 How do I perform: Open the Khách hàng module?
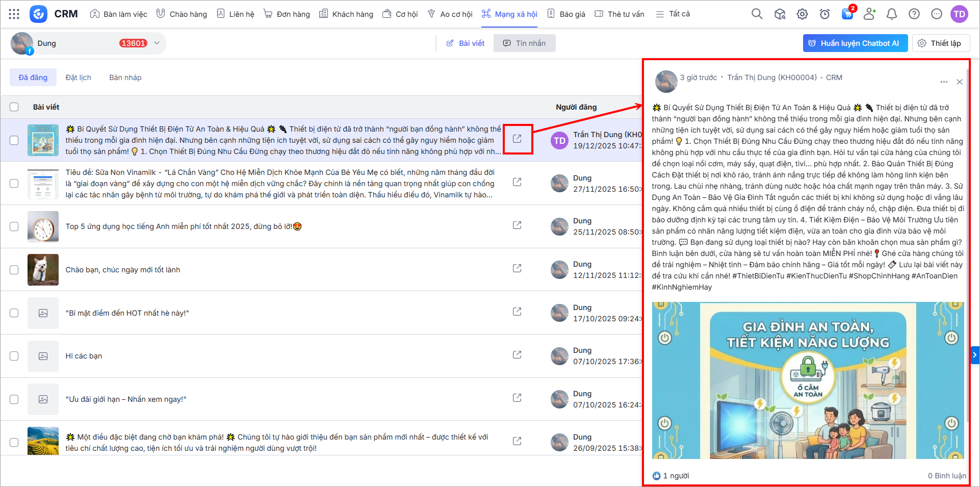click(346, 14)
